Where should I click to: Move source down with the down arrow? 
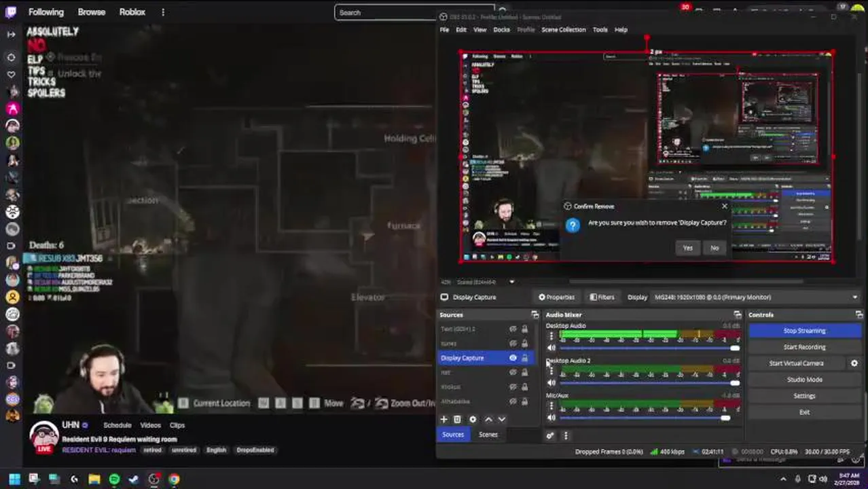pyautogui.click(x=502, y=420)
